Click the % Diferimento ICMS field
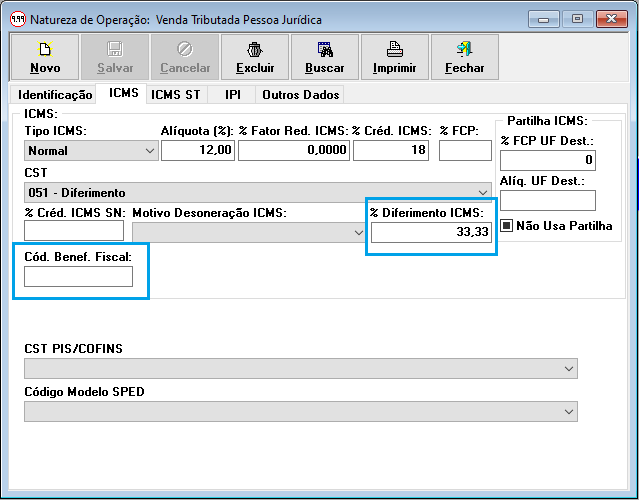The width and height of the screenshot is (639, 500). [431, 232]
